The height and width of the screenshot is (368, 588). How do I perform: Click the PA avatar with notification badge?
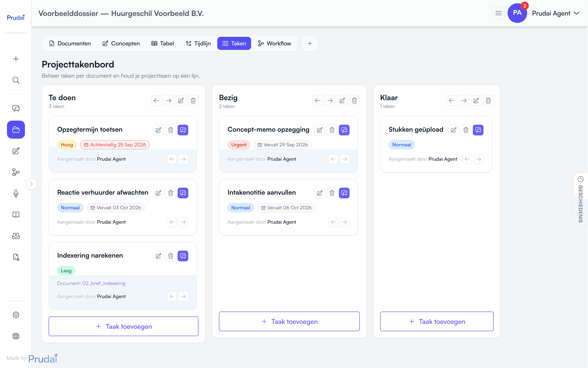click(x=517, y=13)
